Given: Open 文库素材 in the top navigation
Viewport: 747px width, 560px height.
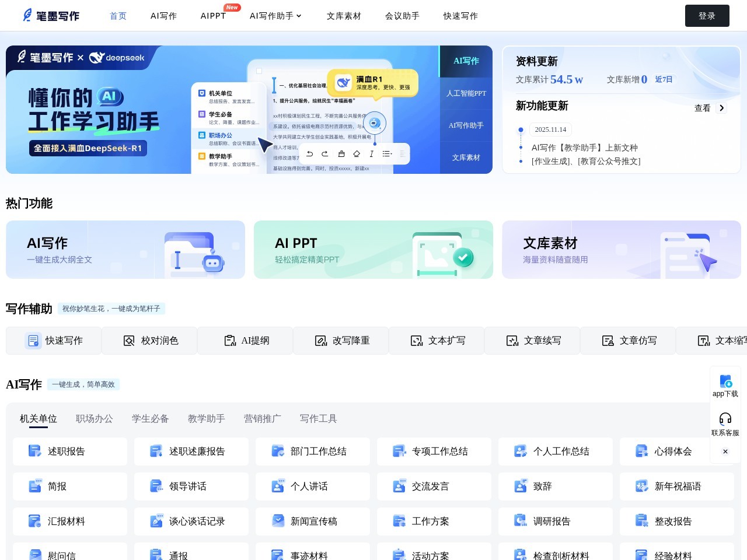Looking at the screenshot, I should coord(344,16).
